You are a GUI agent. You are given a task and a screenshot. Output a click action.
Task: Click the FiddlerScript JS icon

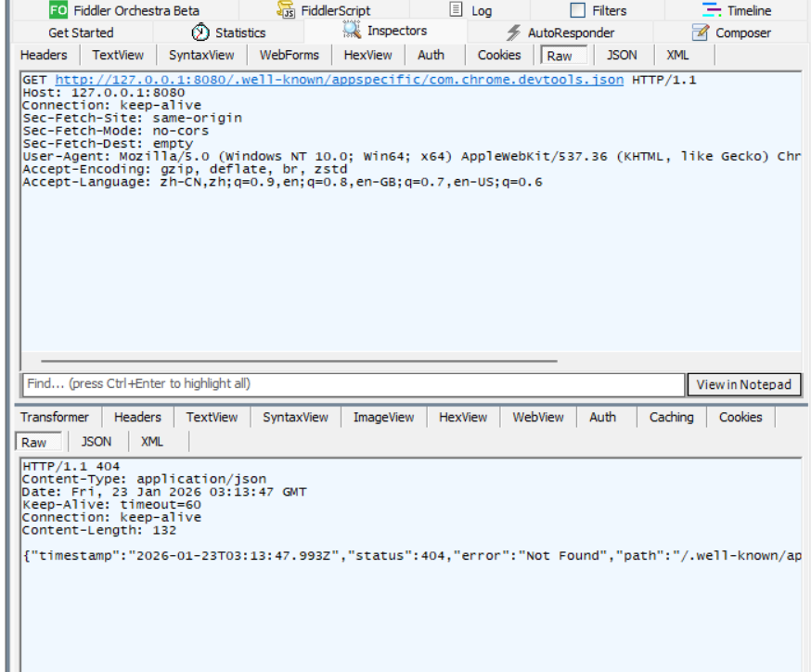tap(286, 9)
